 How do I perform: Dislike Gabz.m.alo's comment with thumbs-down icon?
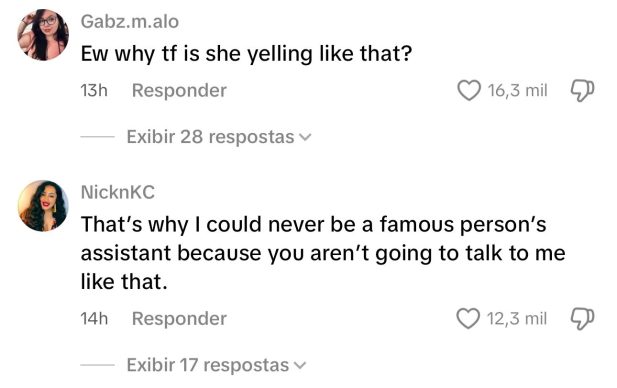[x=582, y=91]
